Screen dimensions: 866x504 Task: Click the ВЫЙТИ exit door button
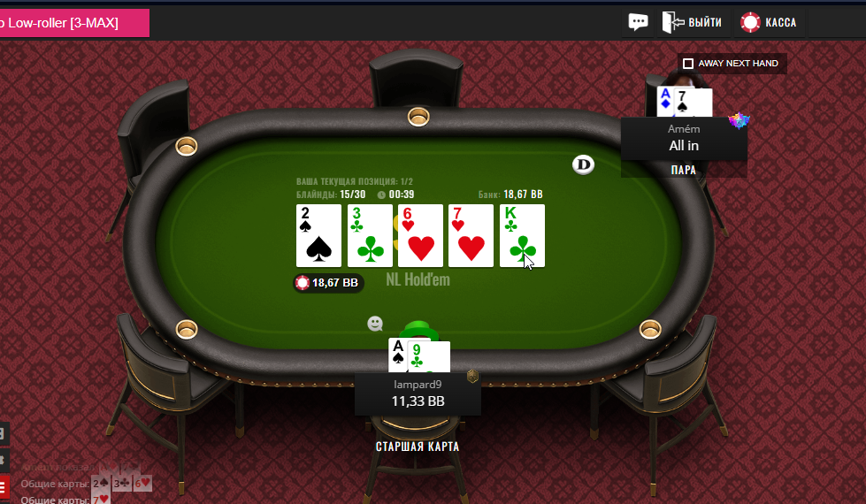692,22
